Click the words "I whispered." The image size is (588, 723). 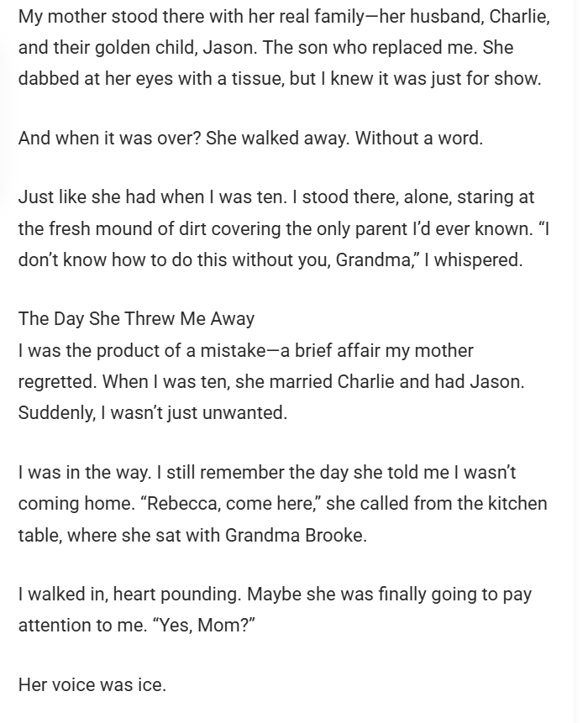coord(473,259)
